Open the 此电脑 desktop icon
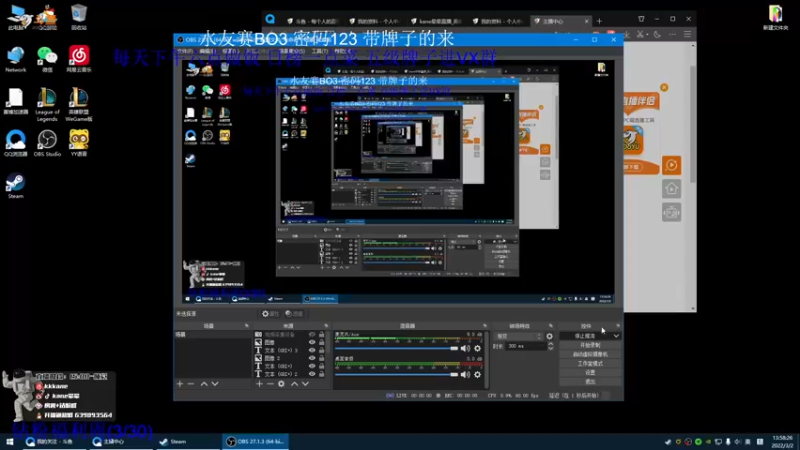The height and width of the screenshot is (450, 800). tap(17, 17)
